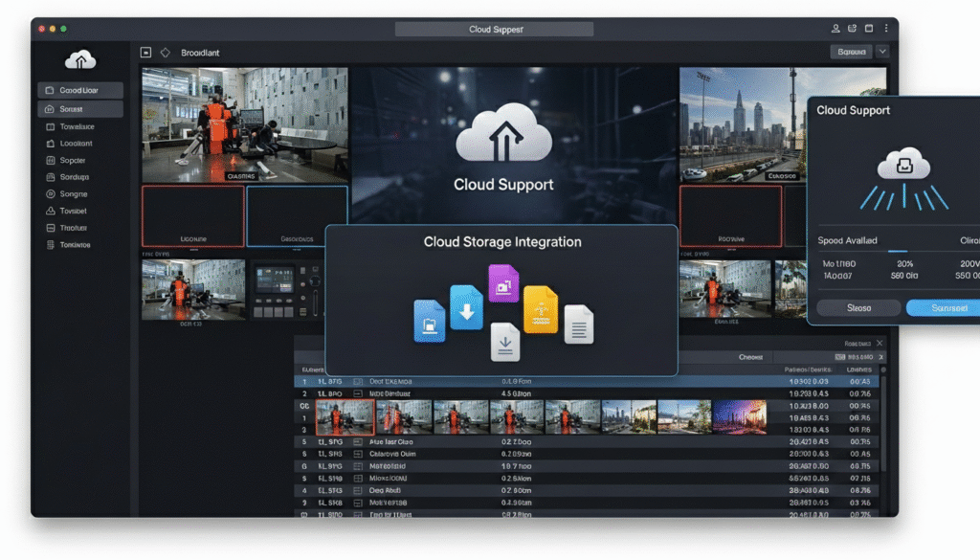The image size is (980, 560).
Task: Select the purple video file icon in Cloud Storage Integration
Action: click(x=504, y=281)
